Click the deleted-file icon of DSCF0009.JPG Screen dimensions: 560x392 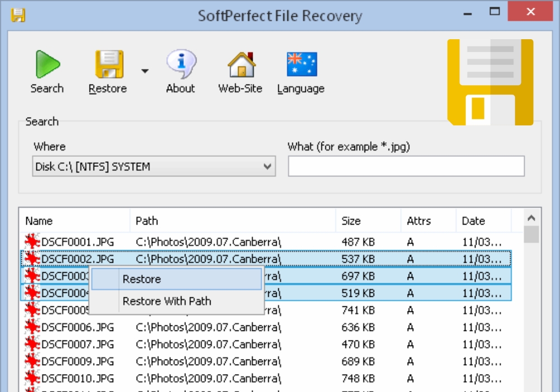tap(32, 361)
